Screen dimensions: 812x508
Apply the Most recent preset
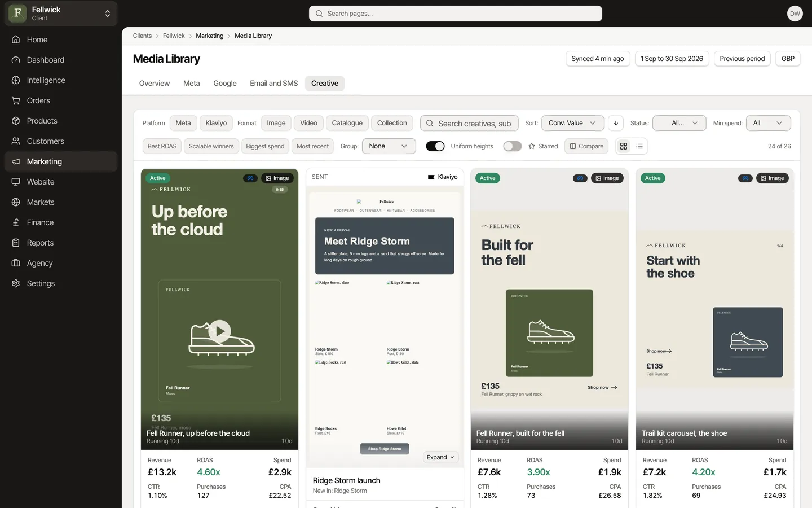312,146
